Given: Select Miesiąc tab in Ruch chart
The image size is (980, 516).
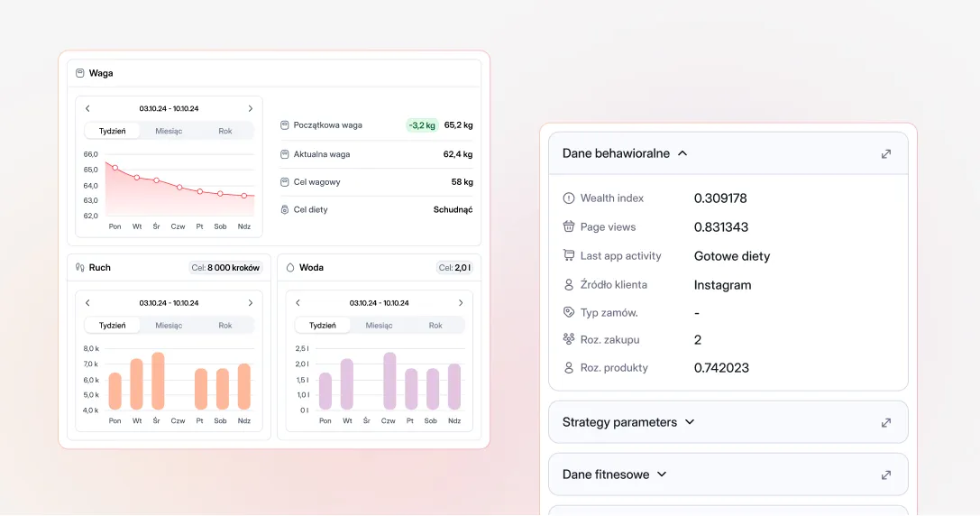Looking at the screenshot, I should pyautogui.click(x=169, y=326).
